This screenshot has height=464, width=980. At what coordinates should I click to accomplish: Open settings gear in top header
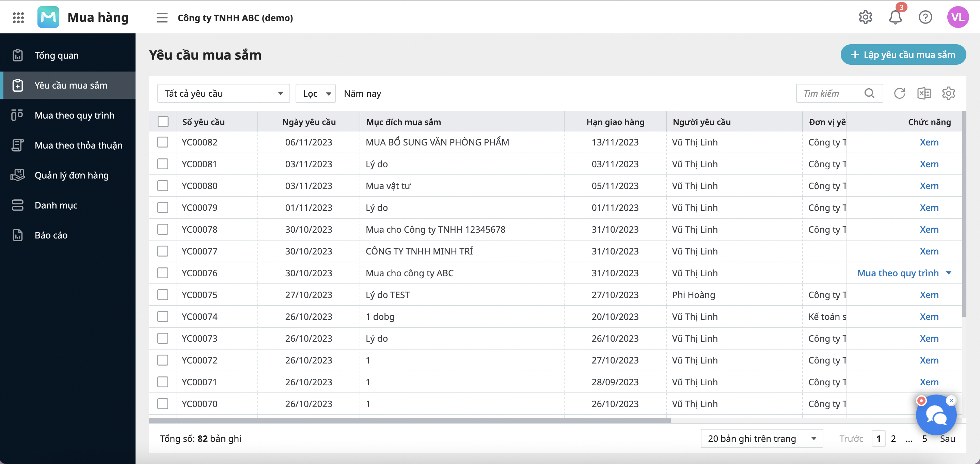click(866, 17)
